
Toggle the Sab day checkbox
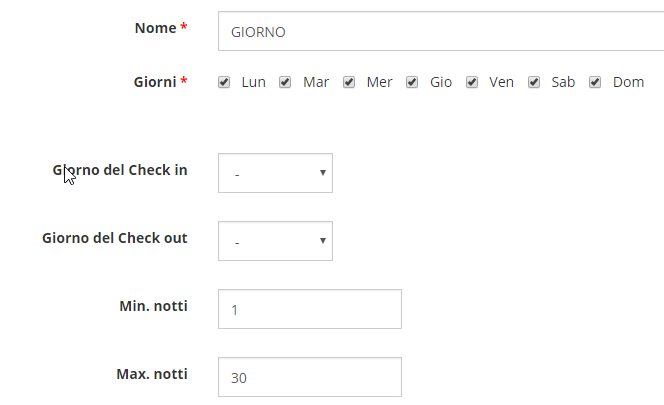pos(534,82)
